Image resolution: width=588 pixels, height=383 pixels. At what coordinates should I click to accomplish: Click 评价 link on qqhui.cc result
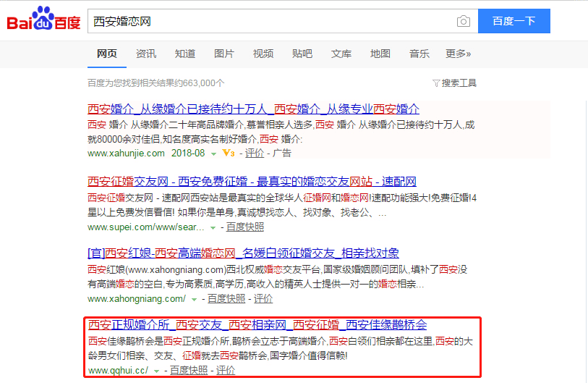pyautogui.click(x=226, y=371)
